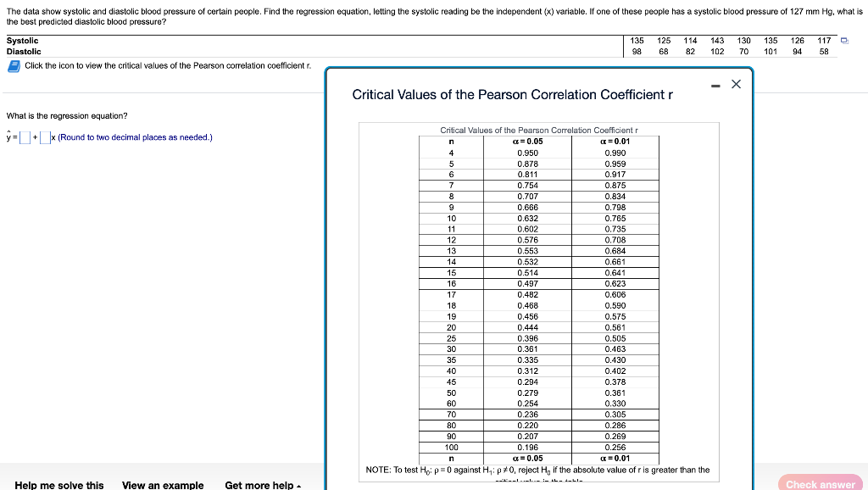Screen dimensions: 868x490
Task: Click the Check answer button
Action: 821,483
